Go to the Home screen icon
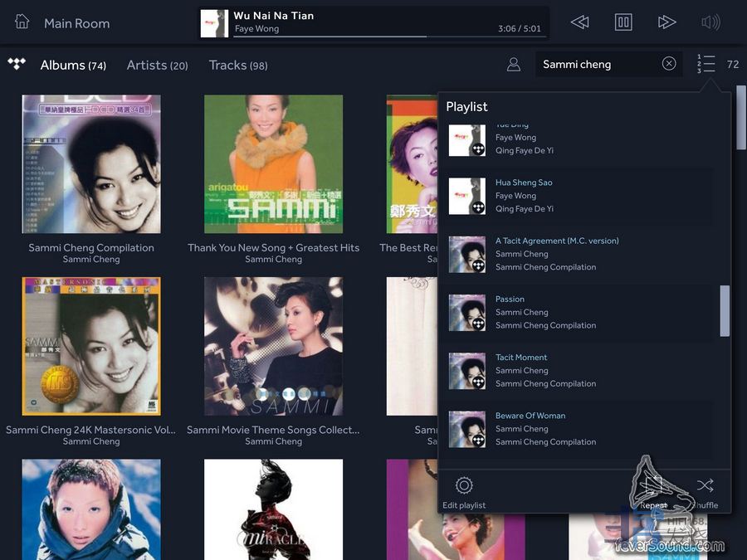The width and height of the screenshot is (747, 560). 22,22
